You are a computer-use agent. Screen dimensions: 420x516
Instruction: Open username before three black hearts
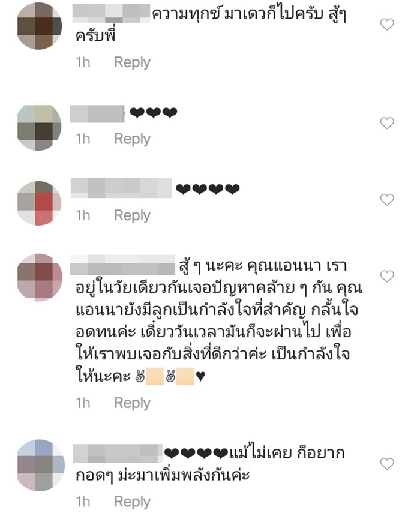pyautogui.click(x=97, y=114)
